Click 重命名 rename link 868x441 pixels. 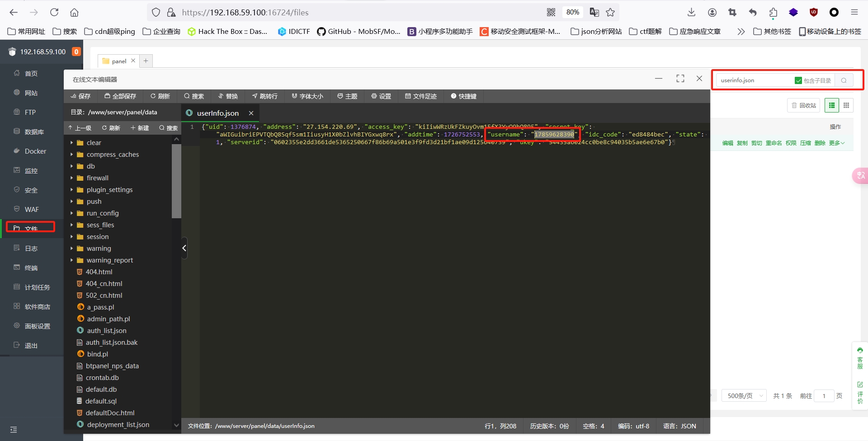(774, 143)
